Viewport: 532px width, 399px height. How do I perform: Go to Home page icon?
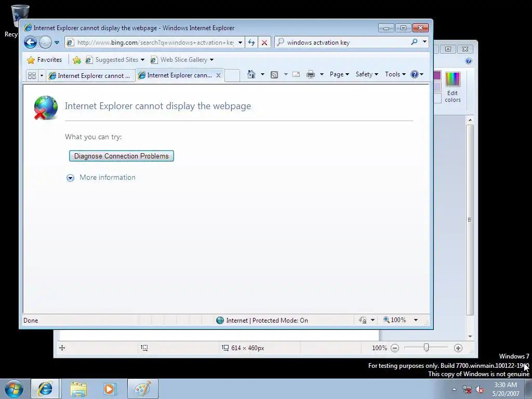click(x=251, y=74)
